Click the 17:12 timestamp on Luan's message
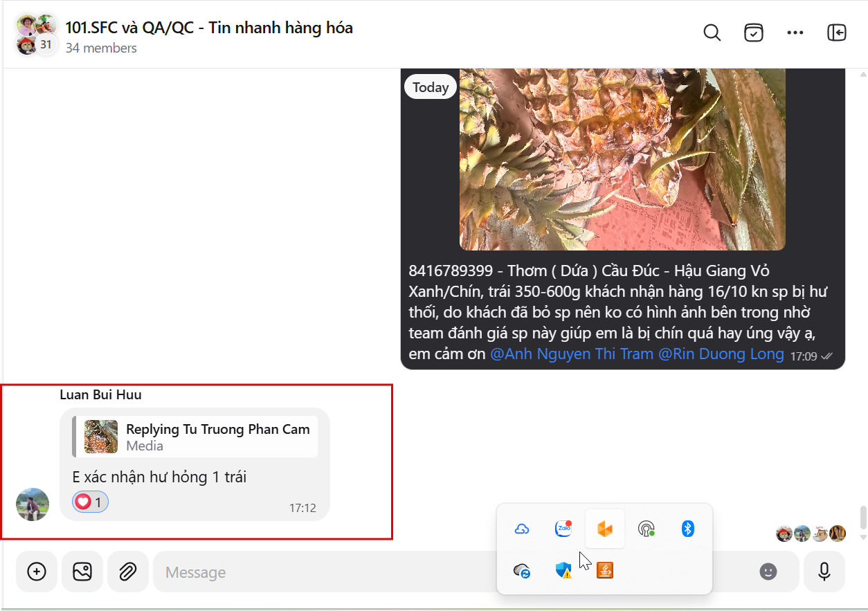Image resolution: width=868 pixels, height=611 pixels. (302, 508)
